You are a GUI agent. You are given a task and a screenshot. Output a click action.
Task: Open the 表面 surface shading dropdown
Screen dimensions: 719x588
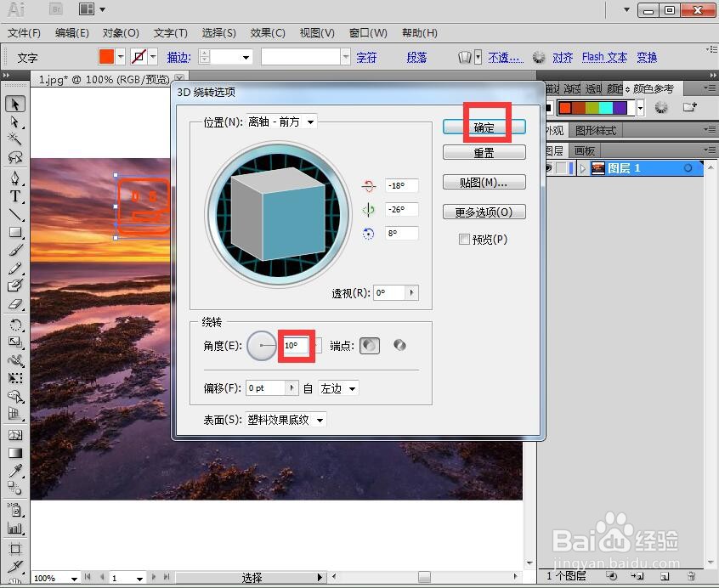coord(319,419)
